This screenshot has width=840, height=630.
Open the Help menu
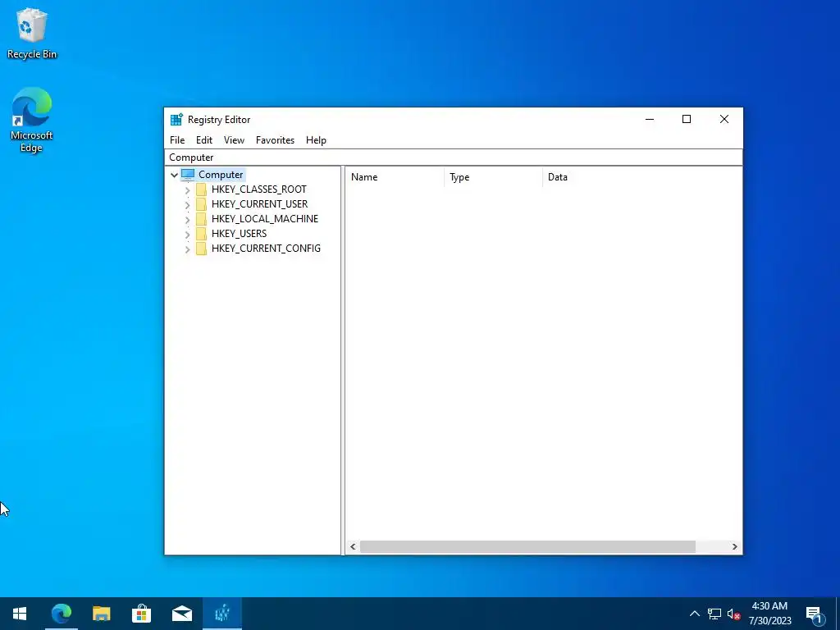(316, 140)
